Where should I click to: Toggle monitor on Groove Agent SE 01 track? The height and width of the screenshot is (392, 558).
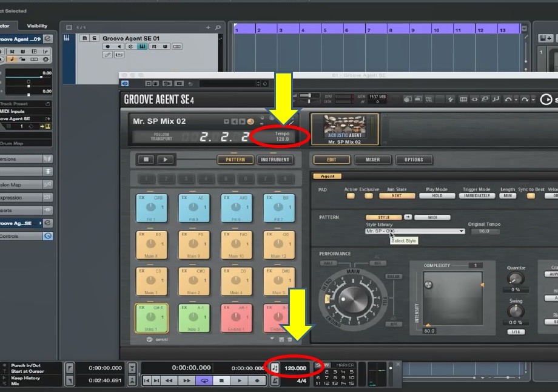[119, 47]
